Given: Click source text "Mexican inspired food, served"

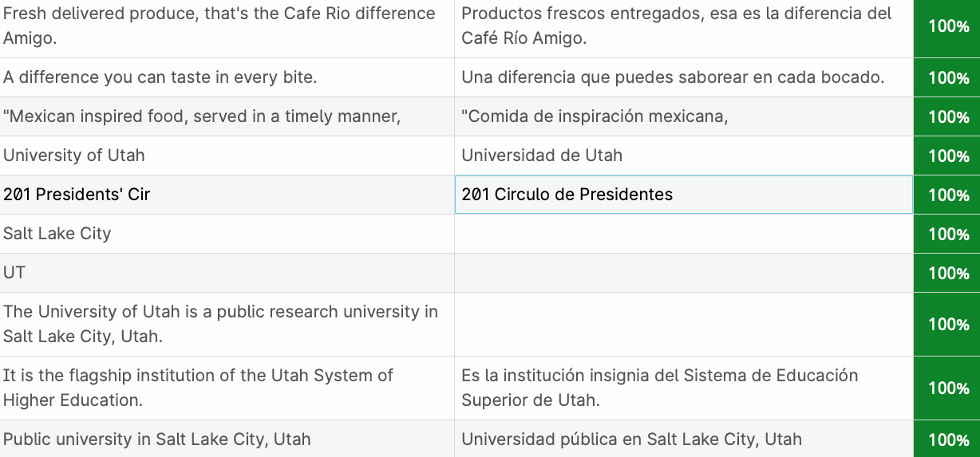Looking at the screenshot, I should pyautogui.click(x=202, y=116).
